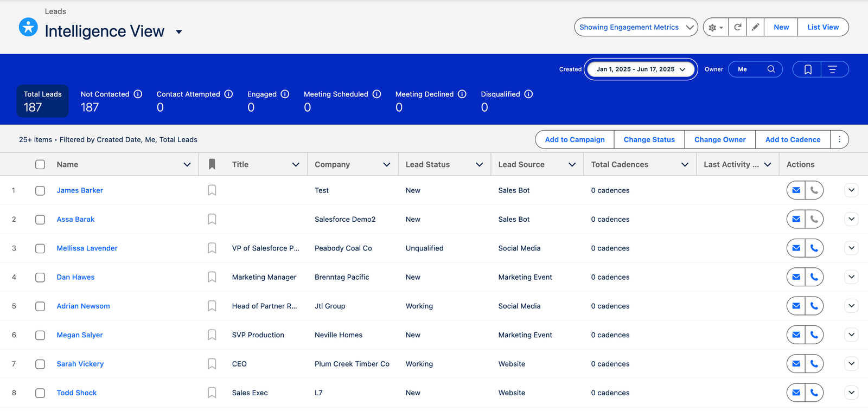Bookmark the Sarah Vickery lead
868x411 pixels.
[x=212, y=364]
